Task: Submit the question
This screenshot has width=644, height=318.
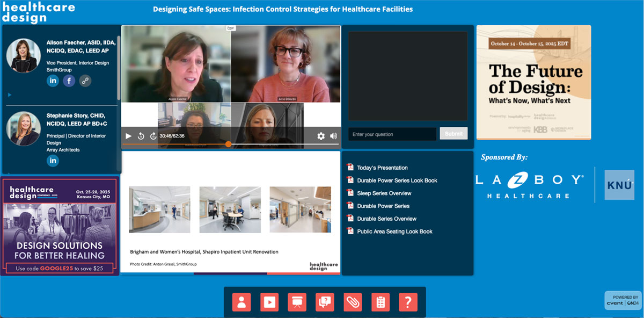Action: 453,134
